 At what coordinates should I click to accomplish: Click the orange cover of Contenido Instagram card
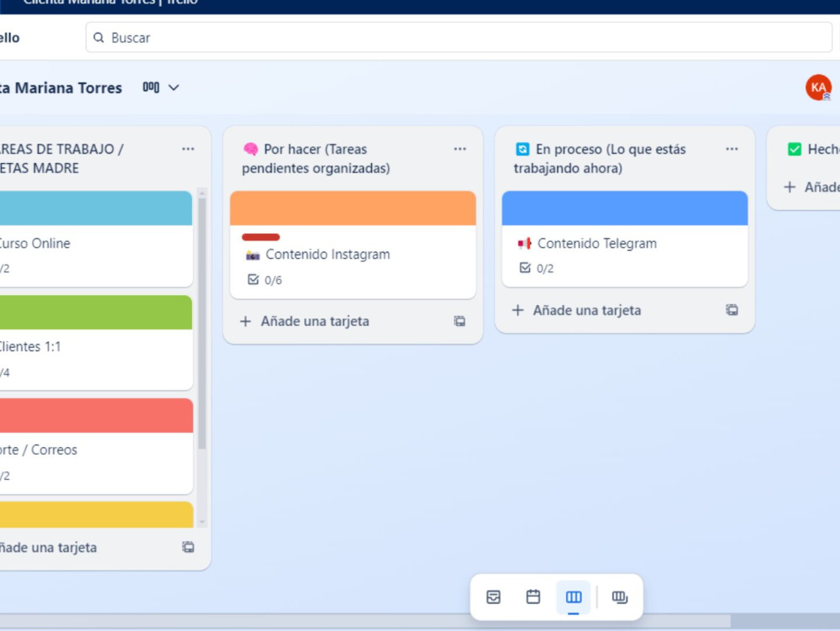tap(353, 208)
